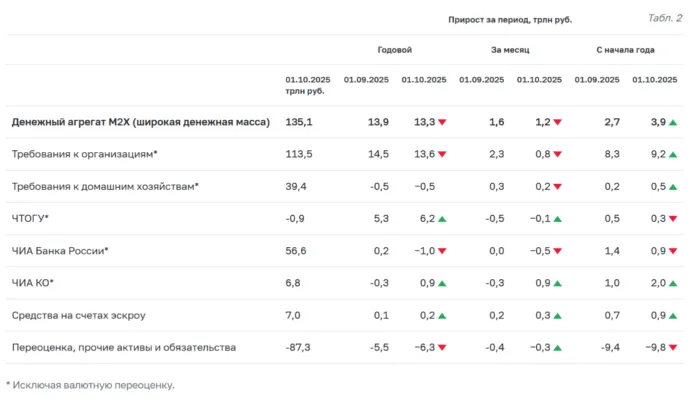The width and height of the screenshot is (696, 402).
Task: Click red arrow next to 13,6 in Требования к организациям
Action: pyautogui.click(x=442, y=154)
